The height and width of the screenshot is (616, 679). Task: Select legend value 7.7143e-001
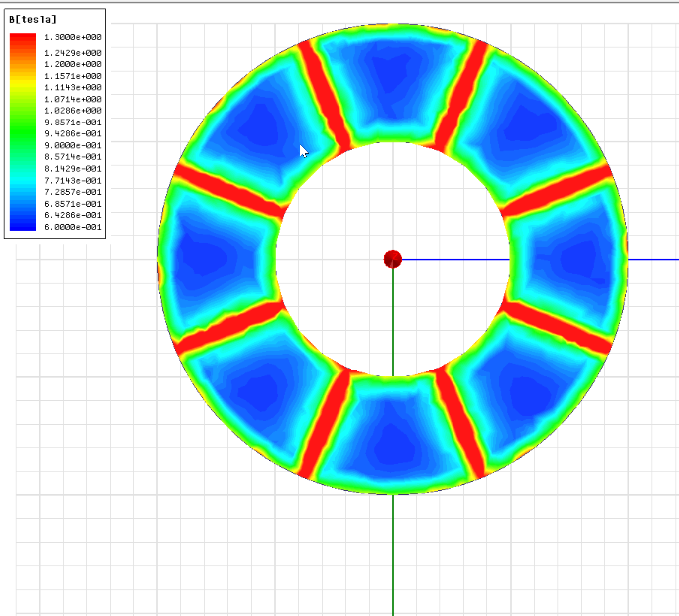(73, 180)
